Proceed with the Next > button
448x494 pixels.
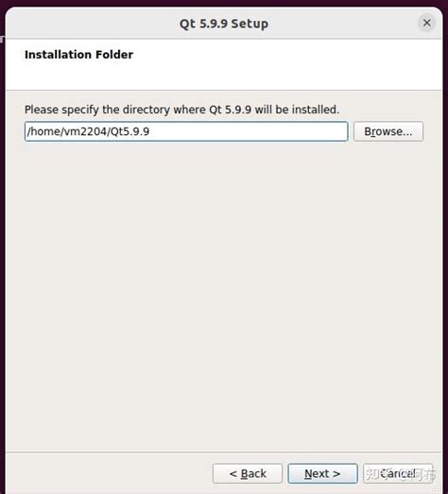(322, 473)
